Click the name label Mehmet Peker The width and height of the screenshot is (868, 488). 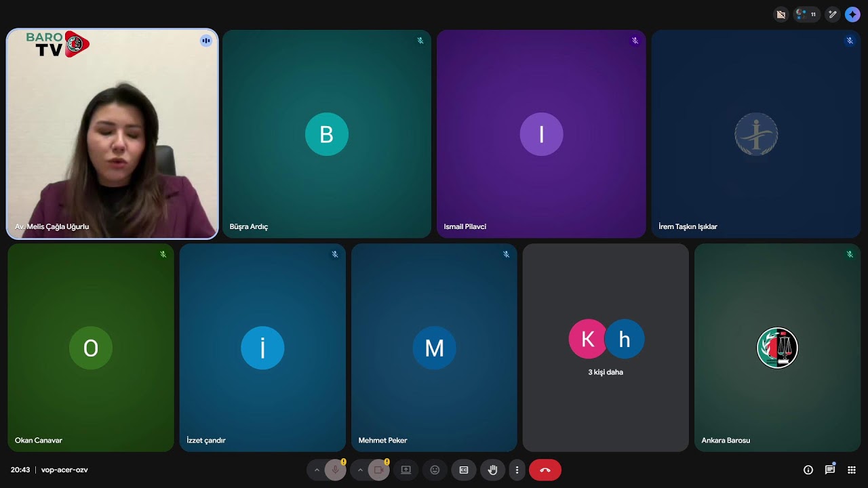(382, 441)
